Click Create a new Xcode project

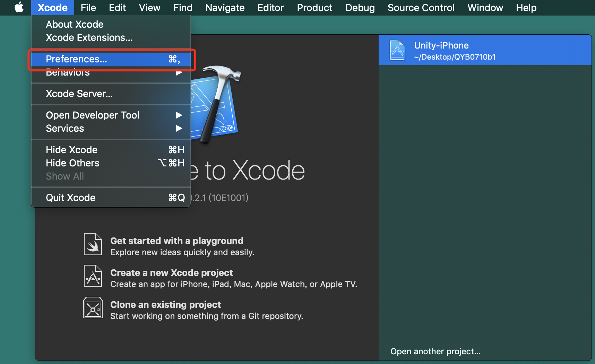[172, 273]
